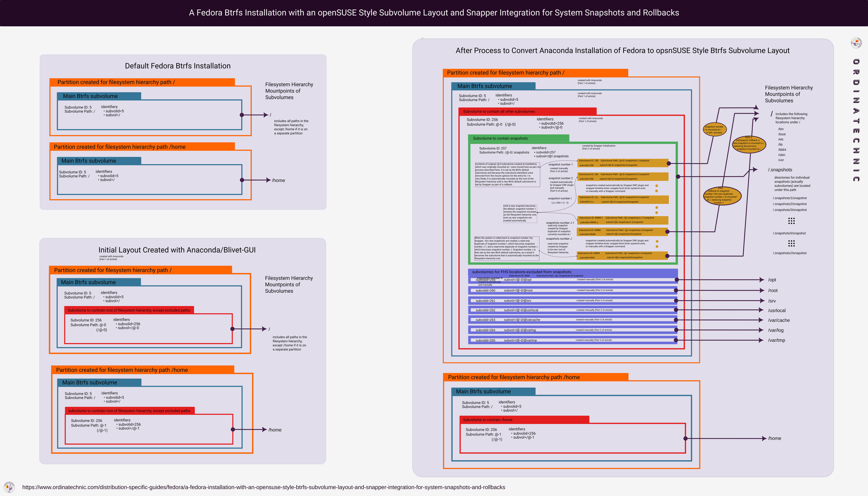The width and height of the screenshot is (868, 496).
Task: Click the subvol=/@-0/@srv row
Action: pyautogui.click(x=573, y=300)
